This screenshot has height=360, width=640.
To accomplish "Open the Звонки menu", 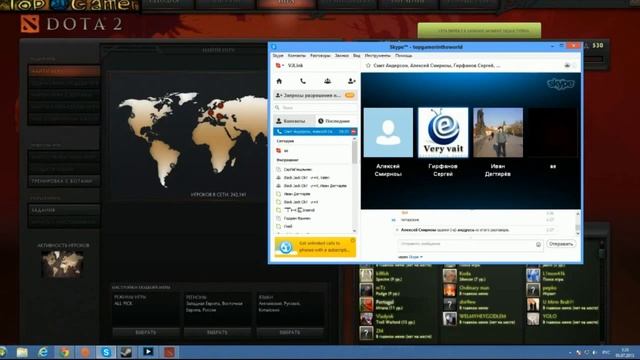I will pyautogui.click(x=342, y=56).
